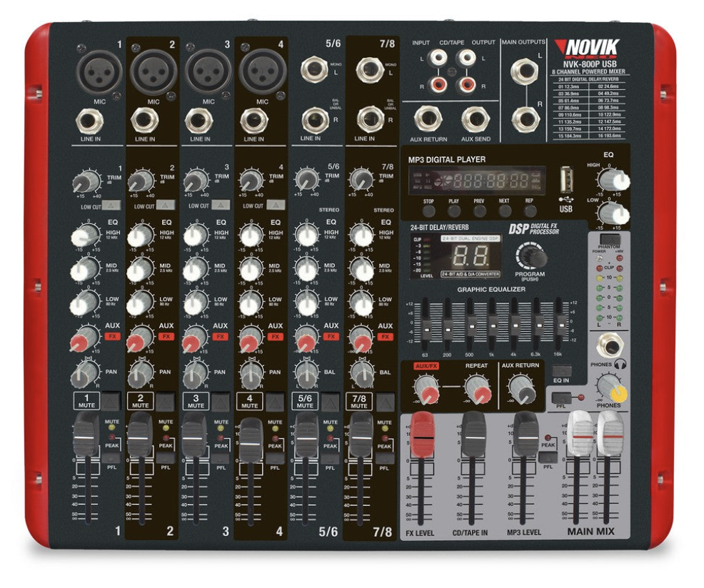
Task: Click the MP3 player EQ HIGH knob
Action: click(x=614, y=180)
